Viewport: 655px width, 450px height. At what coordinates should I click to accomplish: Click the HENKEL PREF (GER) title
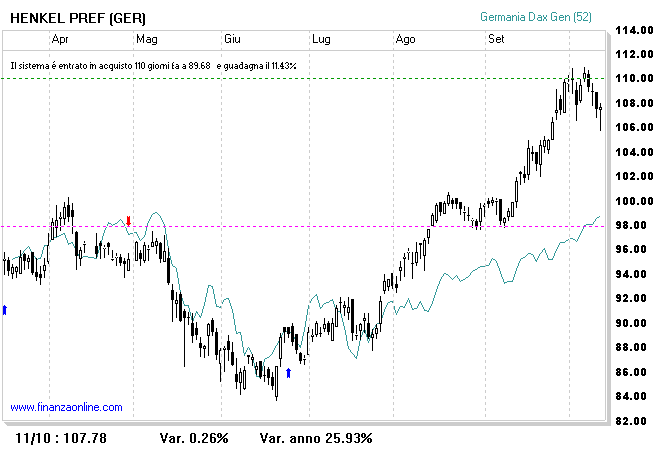pos(78,18)
